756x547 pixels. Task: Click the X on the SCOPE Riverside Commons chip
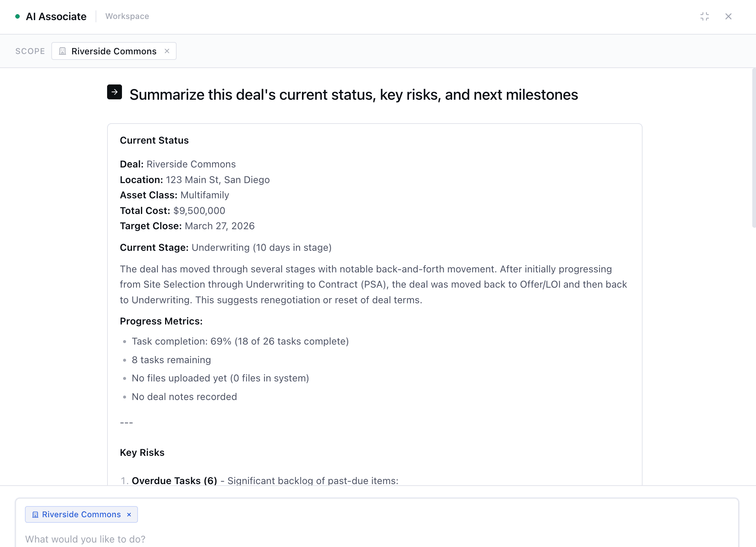pos(167,51)
